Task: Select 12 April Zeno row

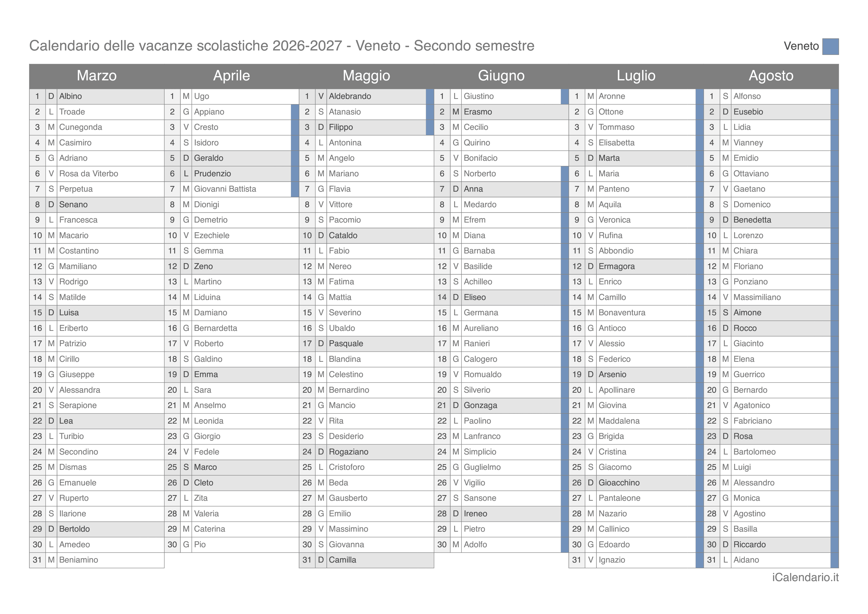Action: pos(231,266)
